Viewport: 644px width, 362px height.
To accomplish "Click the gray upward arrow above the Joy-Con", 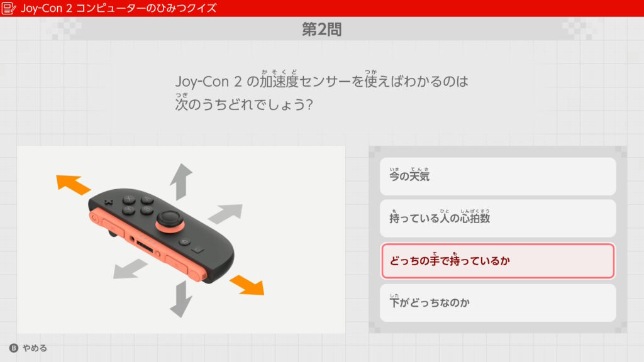I will click(181, 182).
